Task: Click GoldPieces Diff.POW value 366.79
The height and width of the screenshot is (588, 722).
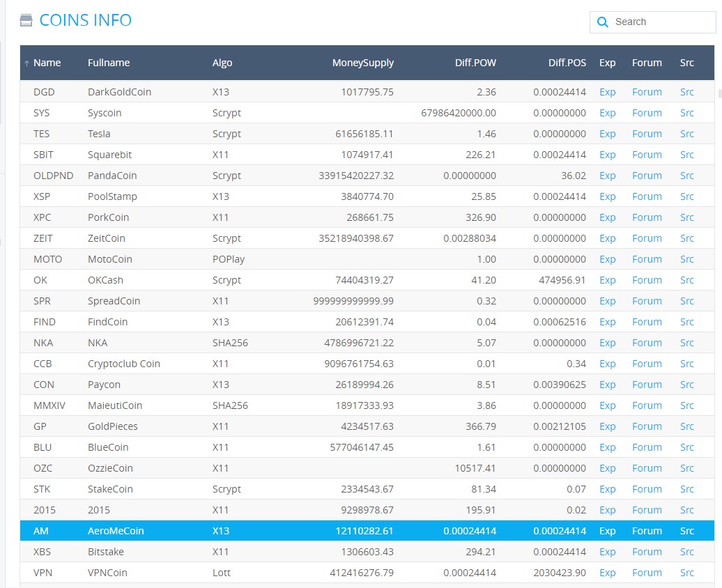Action: point(480,426)
